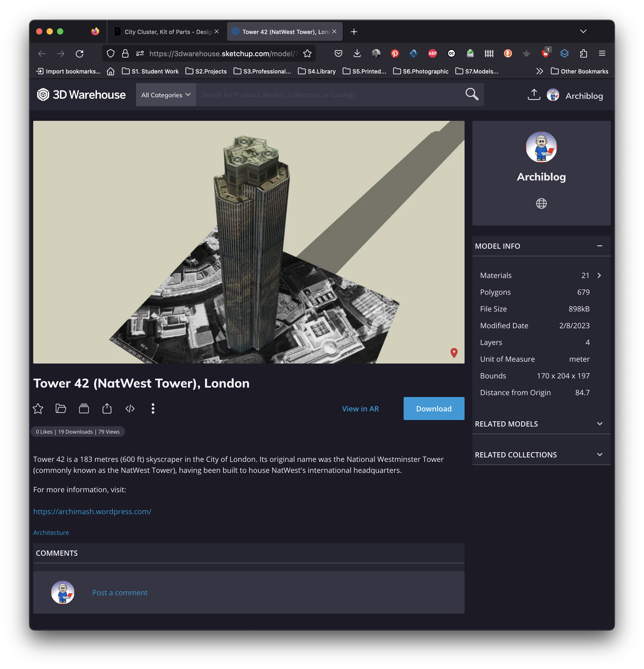Click the 0 Likes | 19 Downloads stats badge
The height and width of the screenshot is (669, 644).
[77, 432]
